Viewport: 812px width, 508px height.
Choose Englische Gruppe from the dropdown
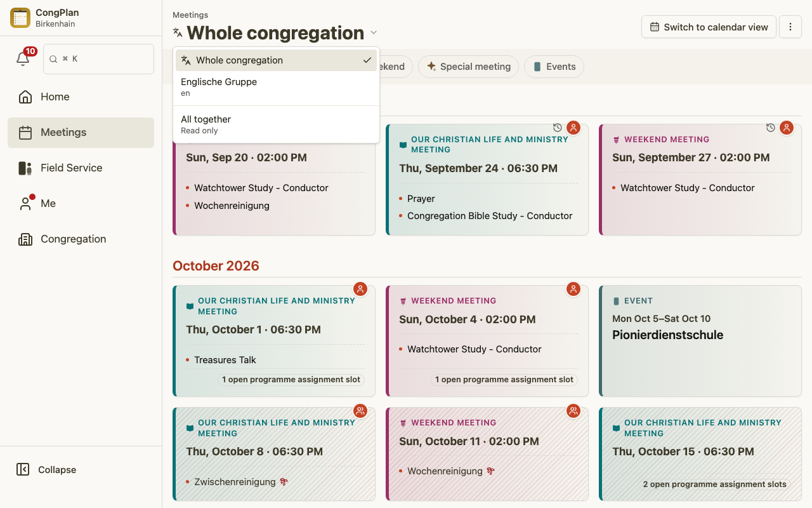tap(276, 87)
